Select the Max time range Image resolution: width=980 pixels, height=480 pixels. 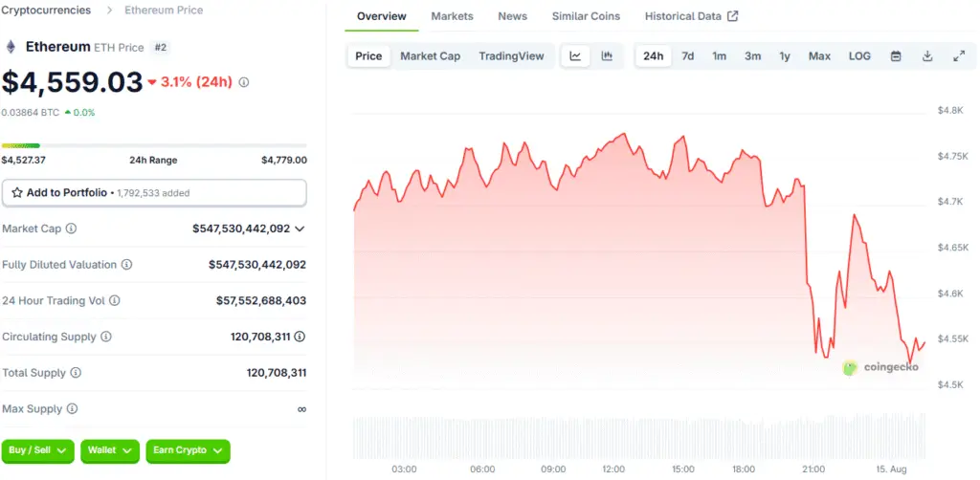[819, 56]
